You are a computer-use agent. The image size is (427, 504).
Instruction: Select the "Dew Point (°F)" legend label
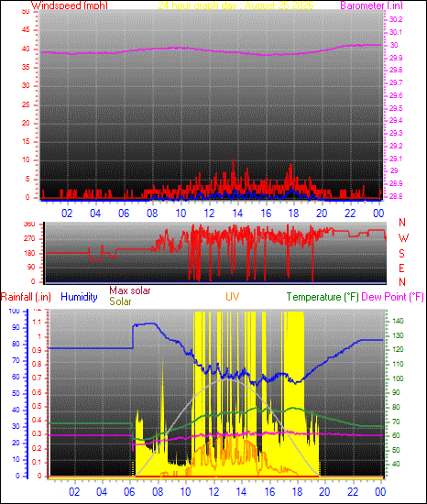[x=392, y=297]
